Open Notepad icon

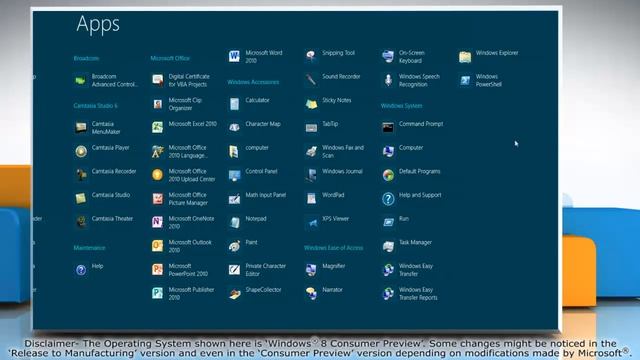(234, 222)
